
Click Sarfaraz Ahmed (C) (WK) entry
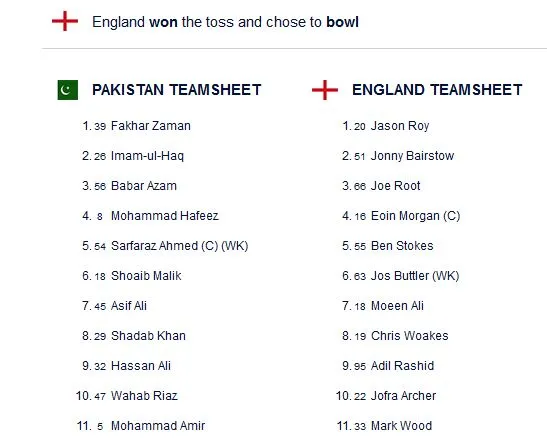[x=180, y=246]
